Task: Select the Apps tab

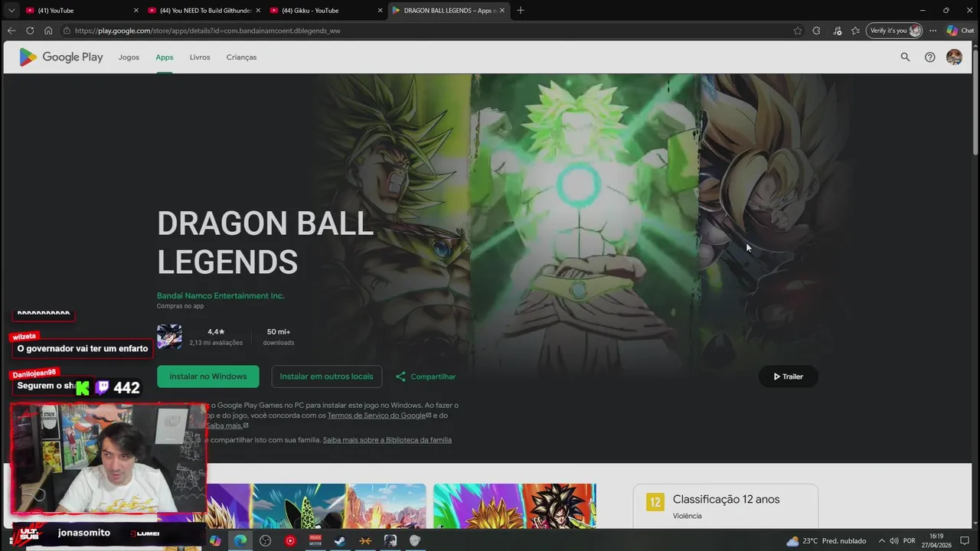Action: click(165, 57)
